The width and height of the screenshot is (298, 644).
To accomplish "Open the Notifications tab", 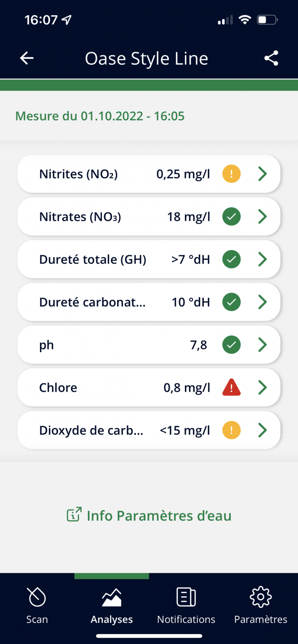I will click(186, 606).
